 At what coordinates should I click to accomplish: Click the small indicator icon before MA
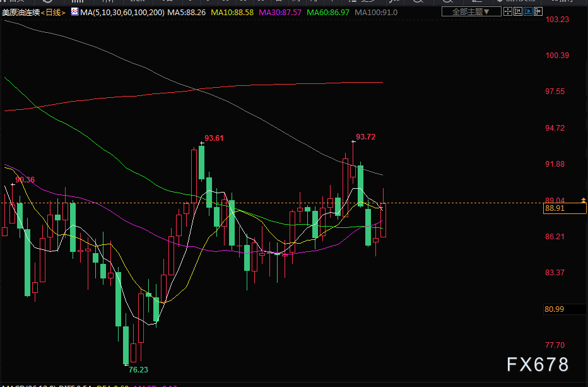click(75, 12)
